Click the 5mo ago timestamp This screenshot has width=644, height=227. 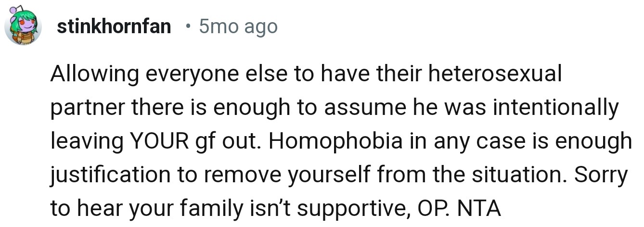238,27
